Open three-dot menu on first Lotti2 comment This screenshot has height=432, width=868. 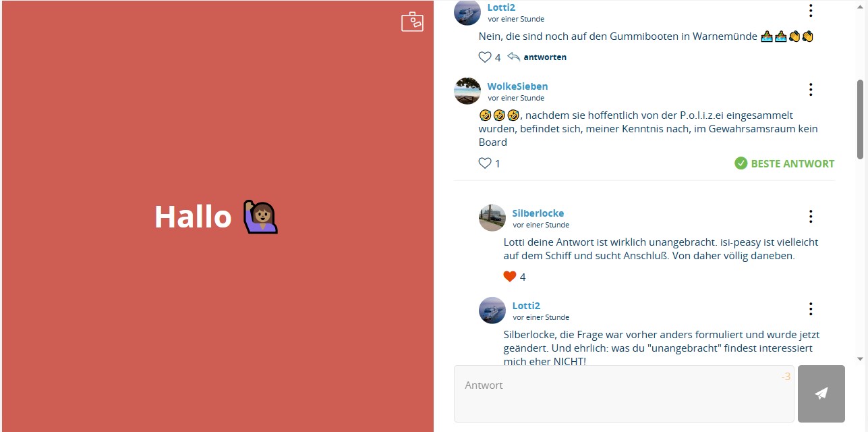[x=811, y=10]
